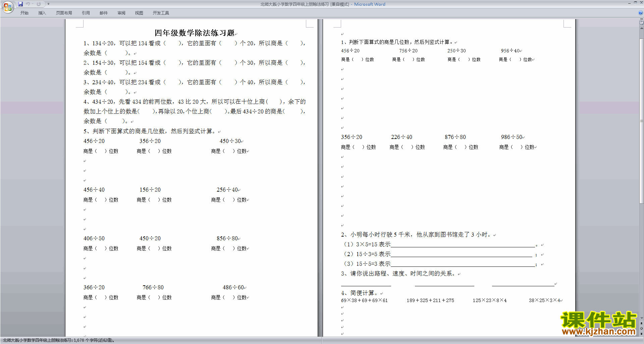Screen dimensions: 644x344
Task: Click the text '856÷80'
Action: click(227, 238)
